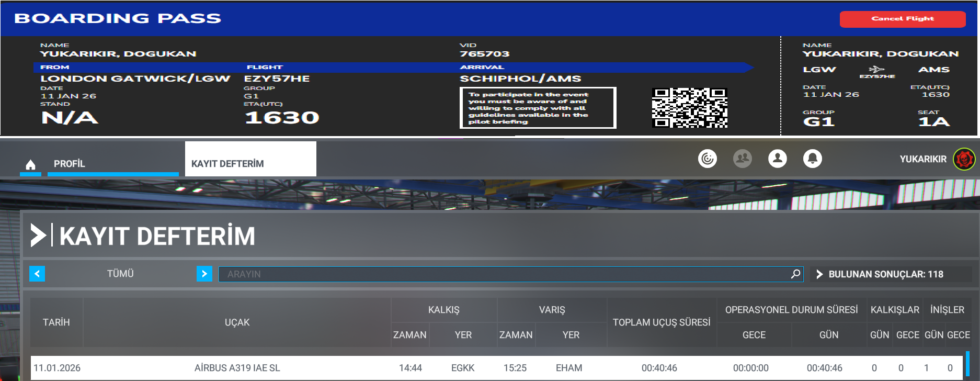
Task: Click the stand value N/A
Action: coord(70,118)
